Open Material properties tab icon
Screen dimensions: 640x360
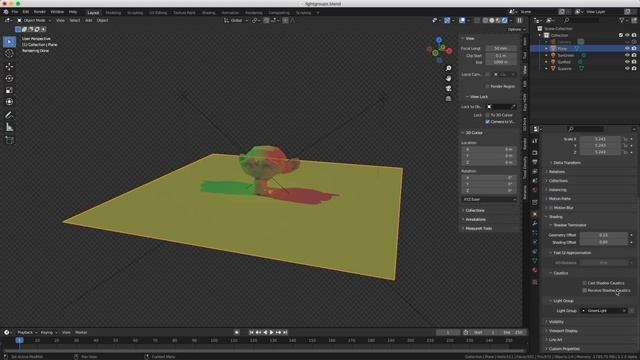coord(535,270)
